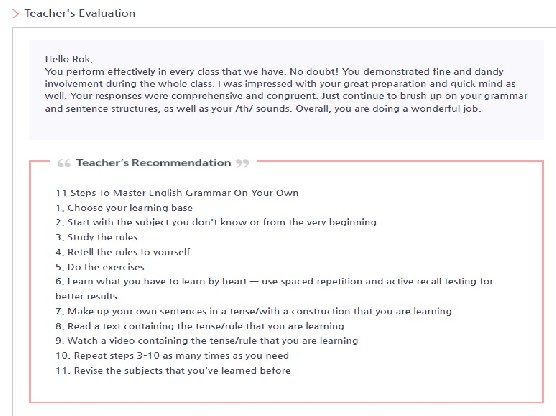Click step 2 about starting with the subject

click(x=216, y=222)
